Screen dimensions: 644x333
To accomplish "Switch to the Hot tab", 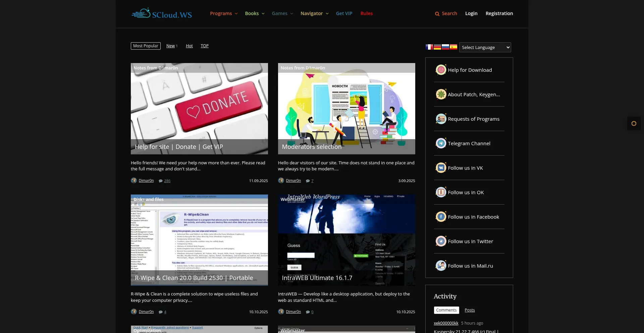I will coord(189,46).
